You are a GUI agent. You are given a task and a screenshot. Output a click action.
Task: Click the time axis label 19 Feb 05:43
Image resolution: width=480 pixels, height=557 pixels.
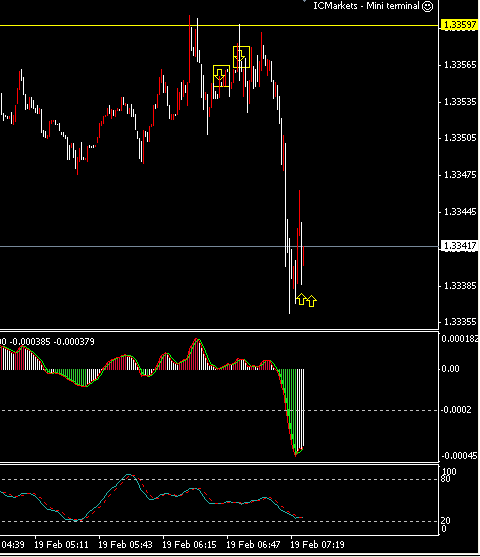point(125,545)
